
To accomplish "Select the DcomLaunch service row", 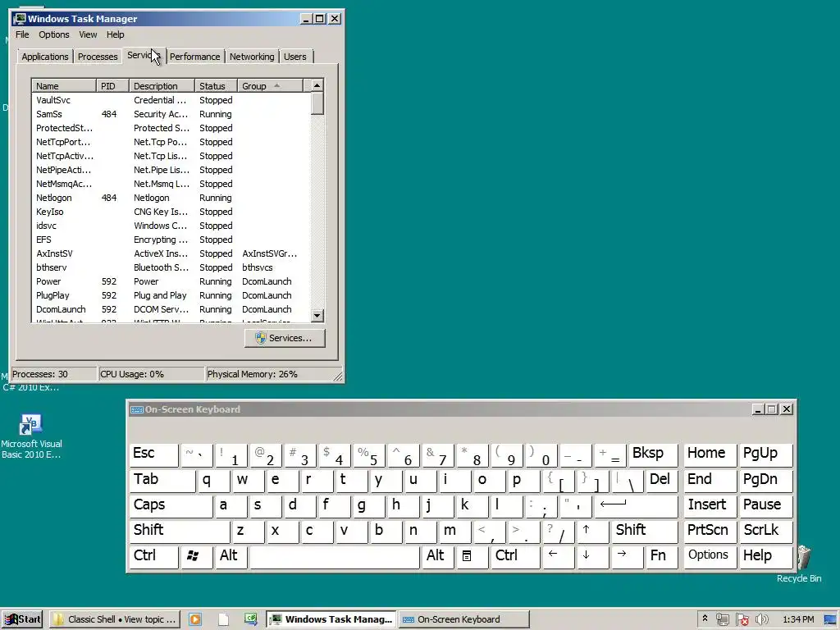I will point(171,309).
